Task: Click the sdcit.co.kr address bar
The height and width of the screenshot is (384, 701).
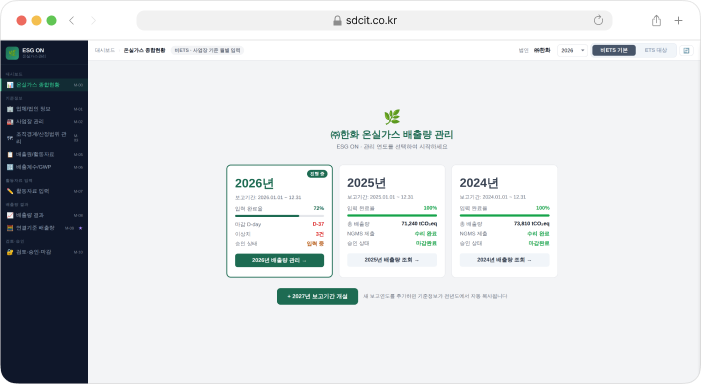Action: click(374, 20)
